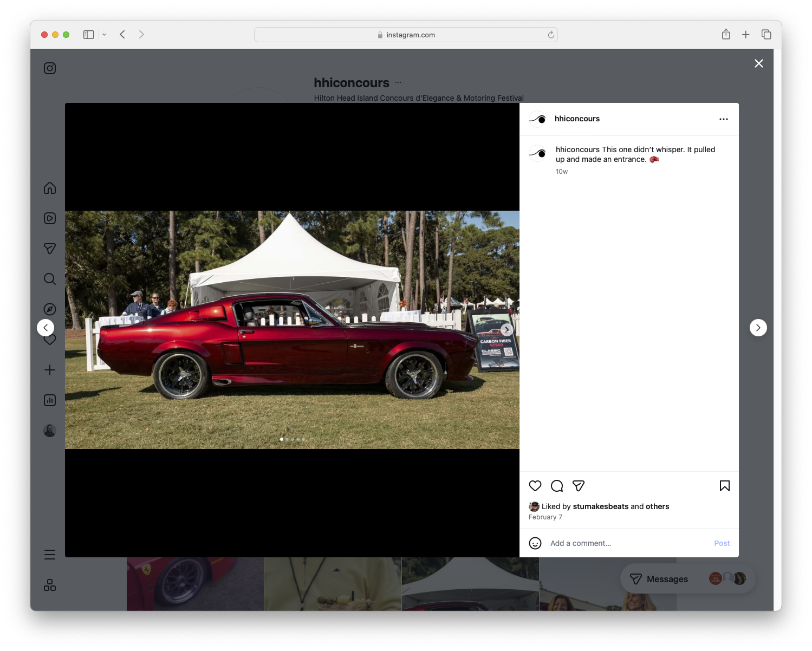Open the comment bubble icon
812x651 pixels.
tap(557, 486)
